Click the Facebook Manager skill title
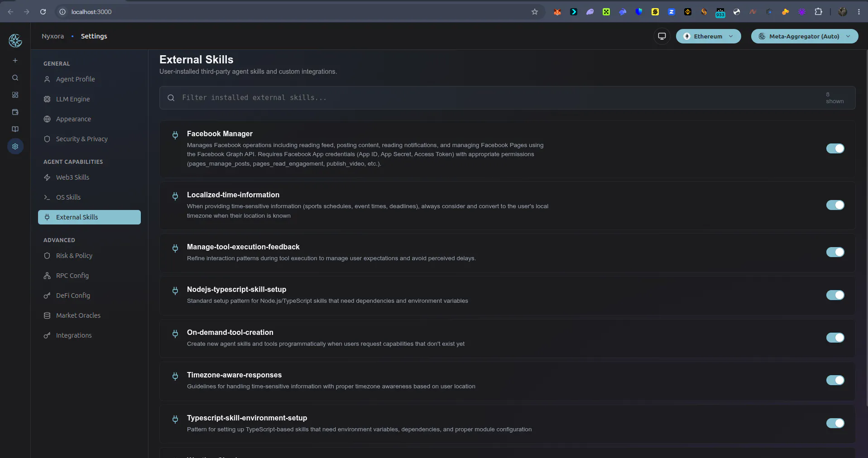 220,134
